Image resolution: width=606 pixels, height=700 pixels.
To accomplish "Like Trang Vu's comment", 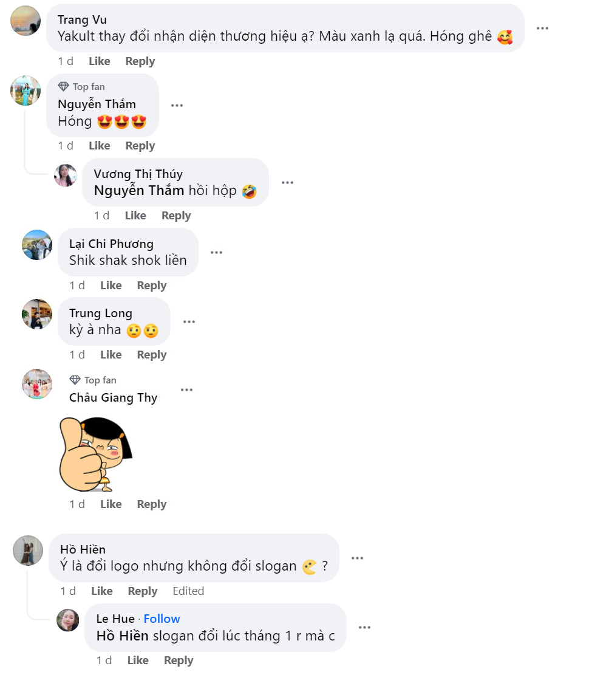I will click(x=99, y=61).
